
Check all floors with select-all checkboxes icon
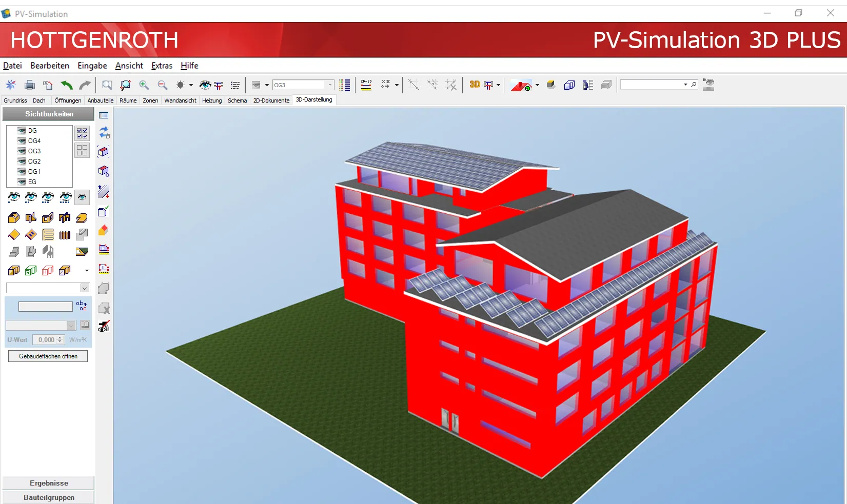click(82, 133)
